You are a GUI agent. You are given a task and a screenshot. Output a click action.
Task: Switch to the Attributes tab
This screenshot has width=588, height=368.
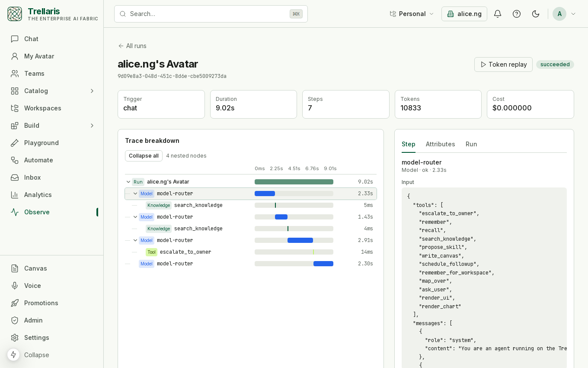(x=440, y=144)
